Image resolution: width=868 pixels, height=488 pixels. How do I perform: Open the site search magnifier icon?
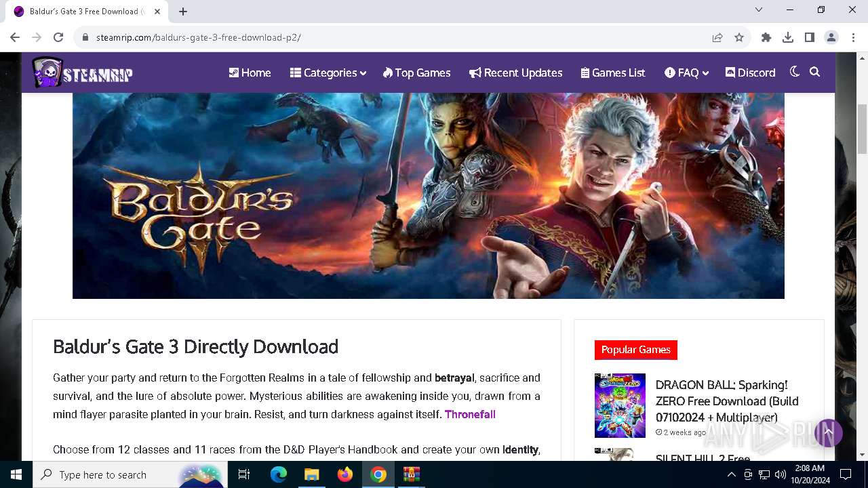[815, 72]
